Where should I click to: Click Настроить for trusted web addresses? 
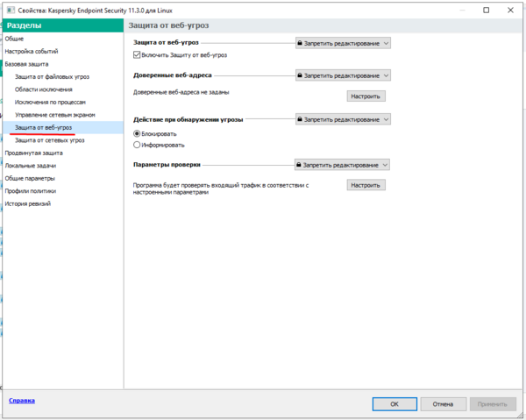click(x=366, y=96)
